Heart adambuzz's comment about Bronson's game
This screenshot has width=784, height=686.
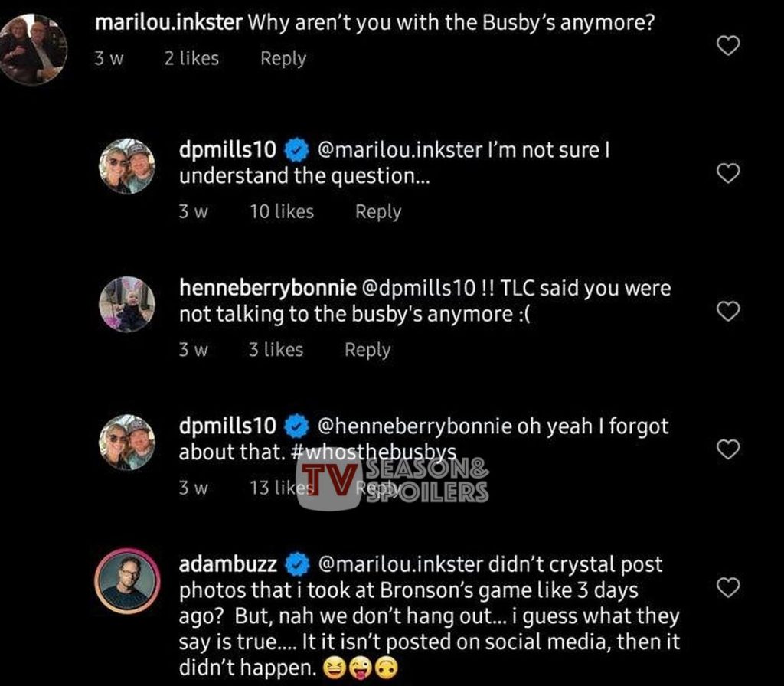(x=728, y=587)
